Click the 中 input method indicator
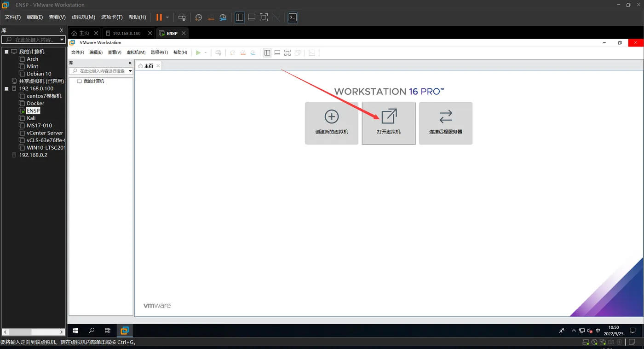This screenshot has width=644, height=349. point(598,331)
